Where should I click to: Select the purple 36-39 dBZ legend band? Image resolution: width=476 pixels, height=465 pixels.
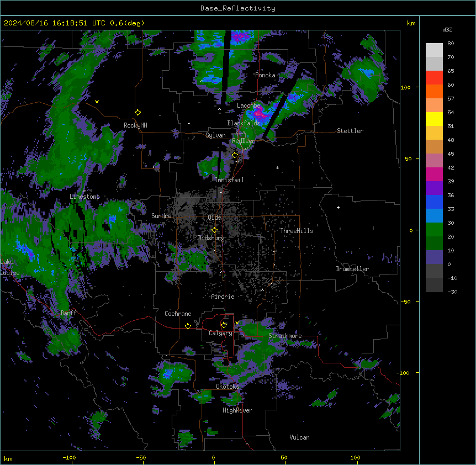pyautogui.click(x=434, y=188)
